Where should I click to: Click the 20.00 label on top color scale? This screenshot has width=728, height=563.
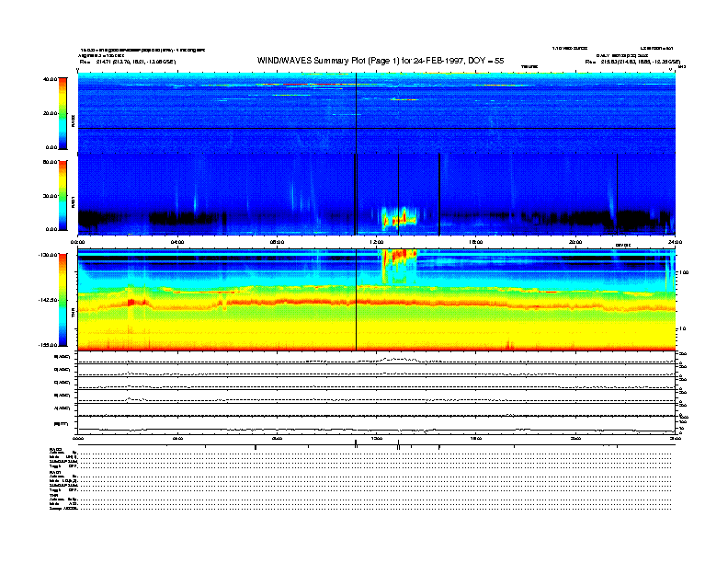[x=50, y=113]
